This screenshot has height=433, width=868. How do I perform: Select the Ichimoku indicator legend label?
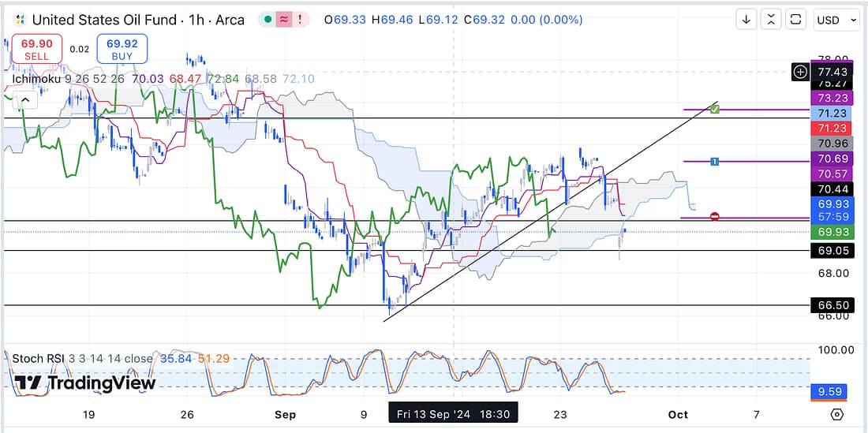pyautogui.click(x=39, y=79)
